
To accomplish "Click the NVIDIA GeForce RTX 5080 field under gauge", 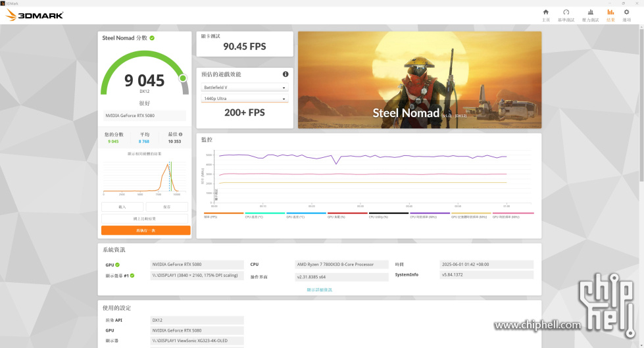I will (145, 116).
